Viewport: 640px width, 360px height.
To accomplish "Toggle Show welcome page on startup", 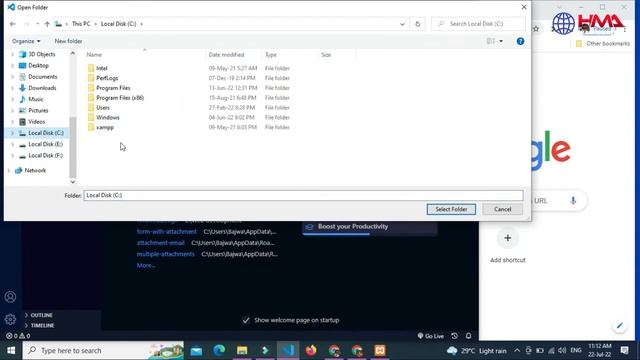I will pos(246,320).
